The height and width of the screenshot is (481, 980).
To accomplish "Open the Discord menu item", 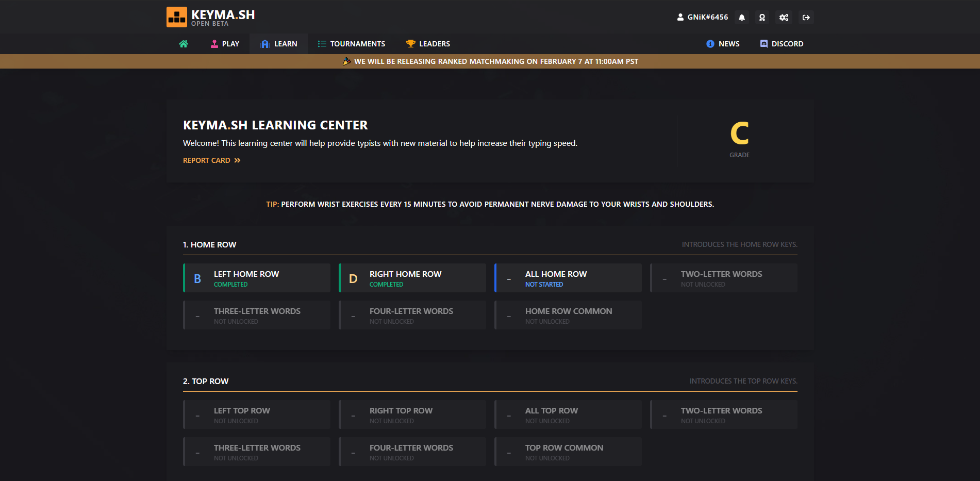I will click(x=782, y=44).
